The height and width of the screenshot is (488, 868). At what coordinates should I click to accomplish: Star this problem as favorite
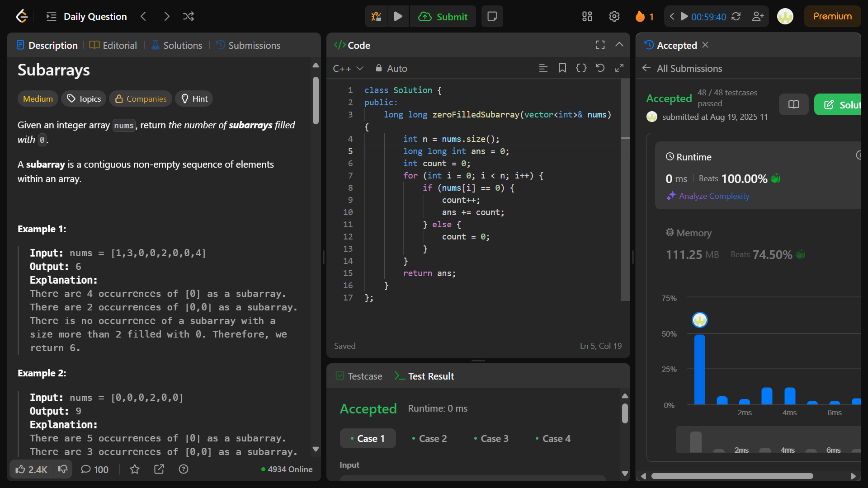(x=135, y=469)
